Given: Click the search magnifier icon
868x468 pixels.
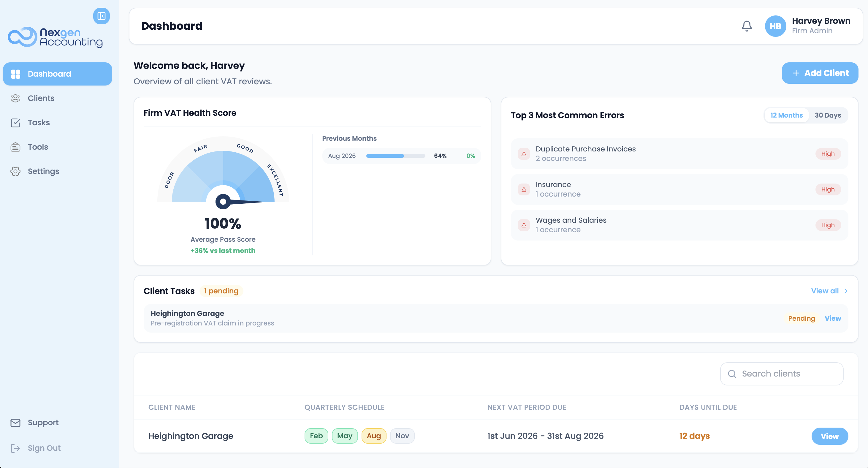Looking at the screenshot, I should [732, 374].
